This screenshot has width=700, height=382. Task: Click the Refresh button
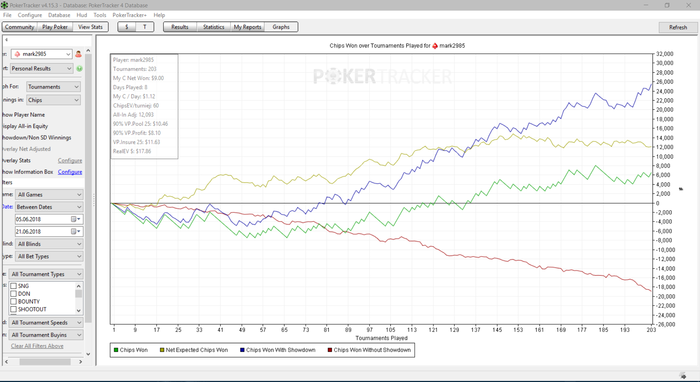point(678,27)
